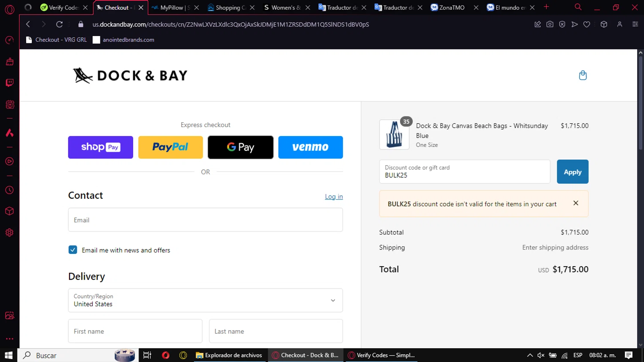The width and height of the screenshot is (644, 362).
Task: Click the ad blocker shield icon
Action: click(x=562, y=24)
